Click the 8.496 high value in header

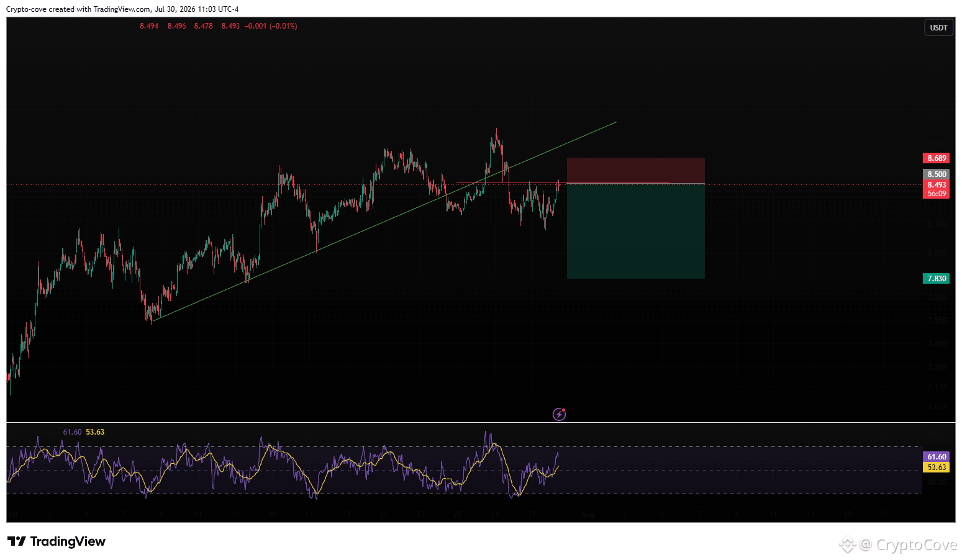point(176,26)
